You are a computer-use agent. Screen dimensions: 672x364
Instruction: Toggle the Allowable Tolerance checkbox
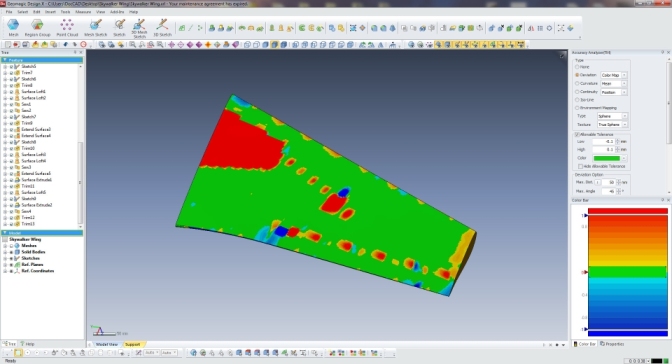(x=577, y=135)
